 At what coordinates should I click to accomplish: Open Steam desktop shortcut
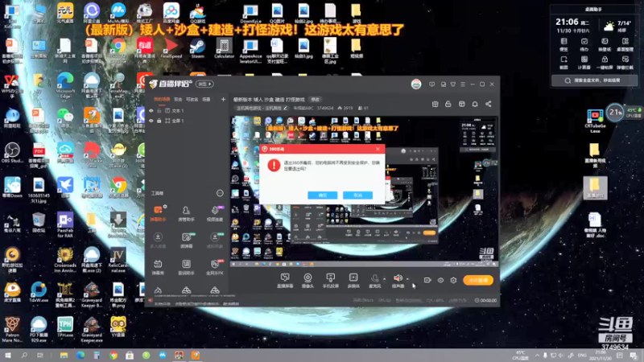click(x=197, y=48)
